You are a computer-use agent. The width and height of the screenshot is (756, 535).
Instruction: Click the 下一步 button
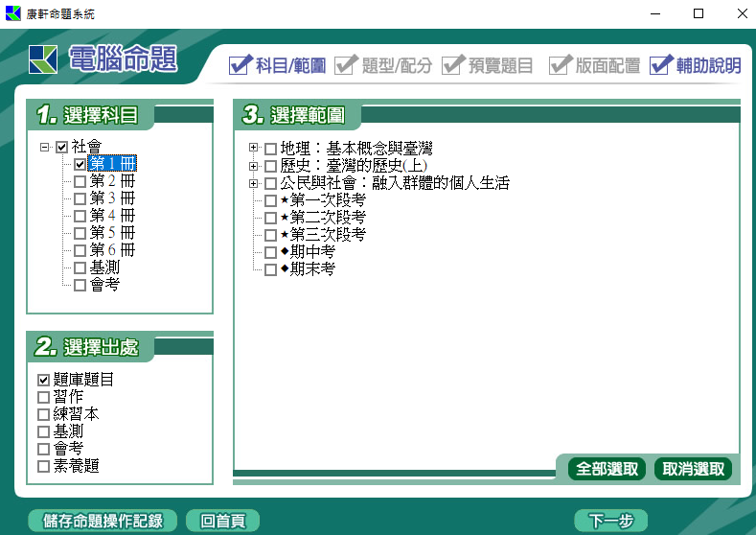click(x=611, y=521)
